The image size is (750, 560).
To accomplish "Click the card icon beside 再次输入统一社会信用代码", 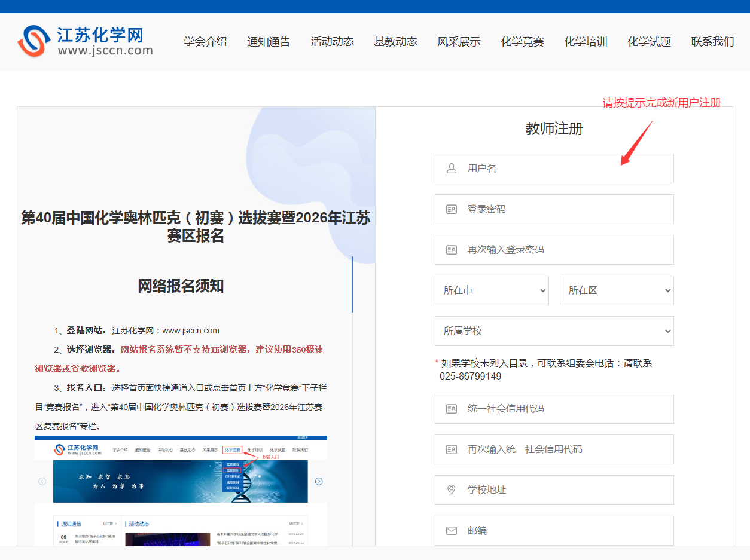I will pyautogui.click(x=452, y=449).
